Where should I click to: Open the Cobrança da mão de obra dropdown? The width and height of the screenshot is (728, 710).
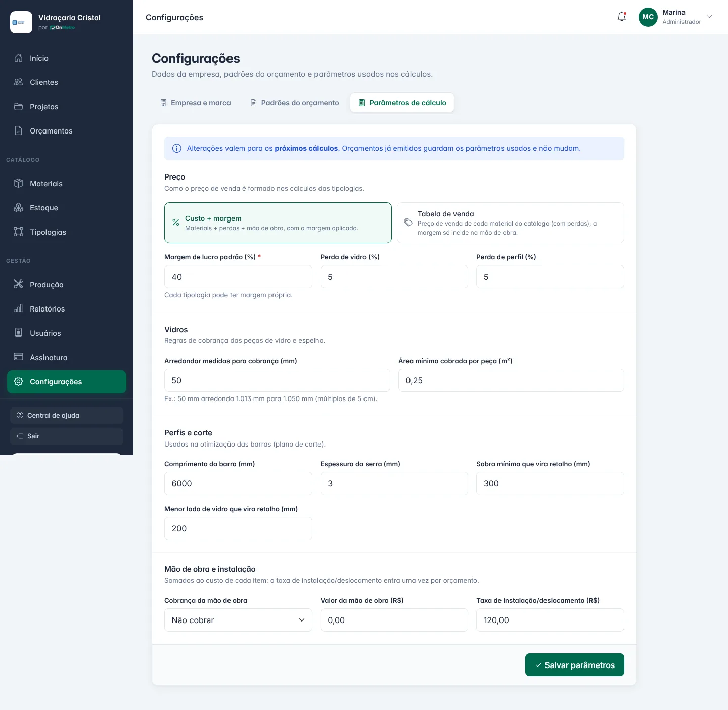tap(238, 620)
